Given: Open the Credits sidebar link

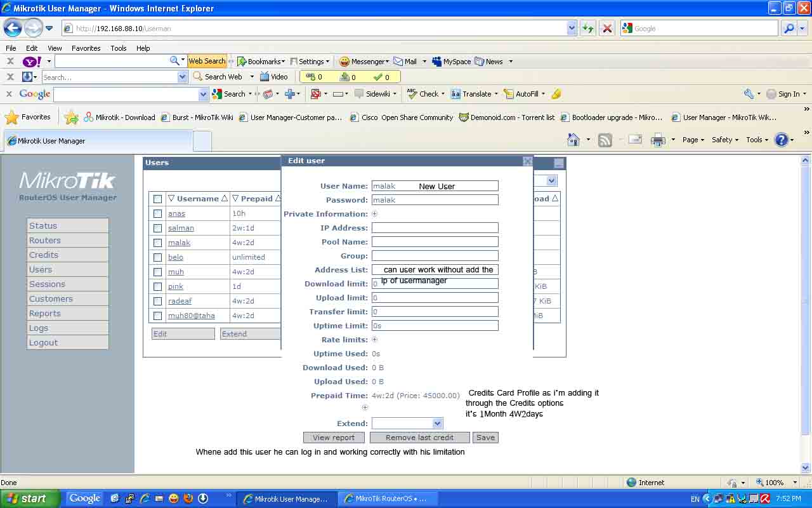Looking at the screenshot, I should click(x=68, y=255).
